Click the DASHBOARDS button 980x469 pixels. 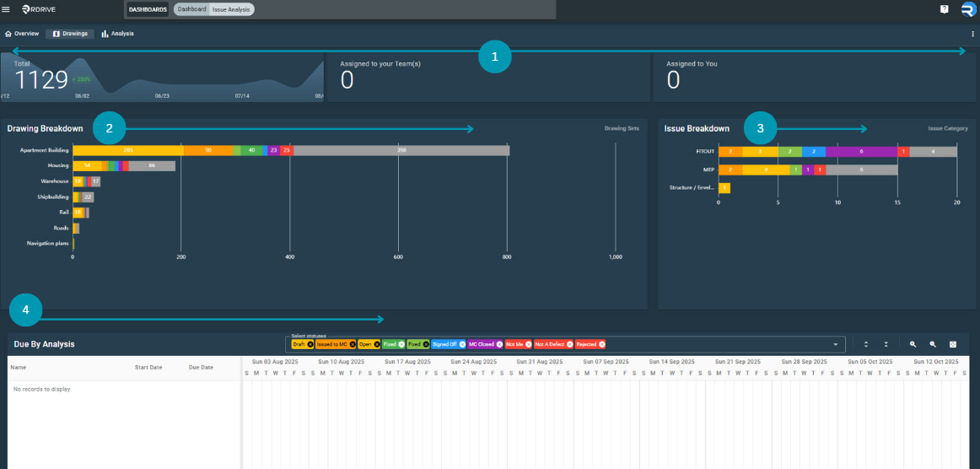(x=148, y=9)
